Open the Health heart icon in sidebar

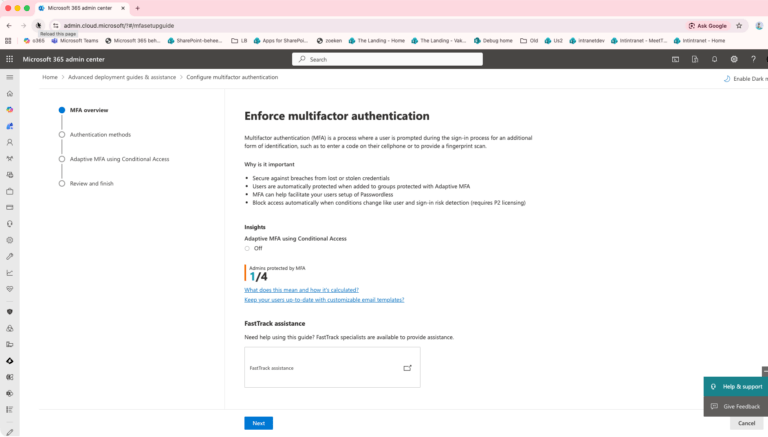9,289
